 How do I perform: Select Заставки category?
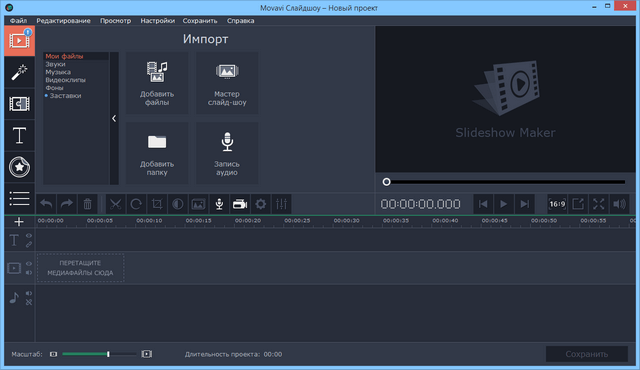(x=65, y=95)
